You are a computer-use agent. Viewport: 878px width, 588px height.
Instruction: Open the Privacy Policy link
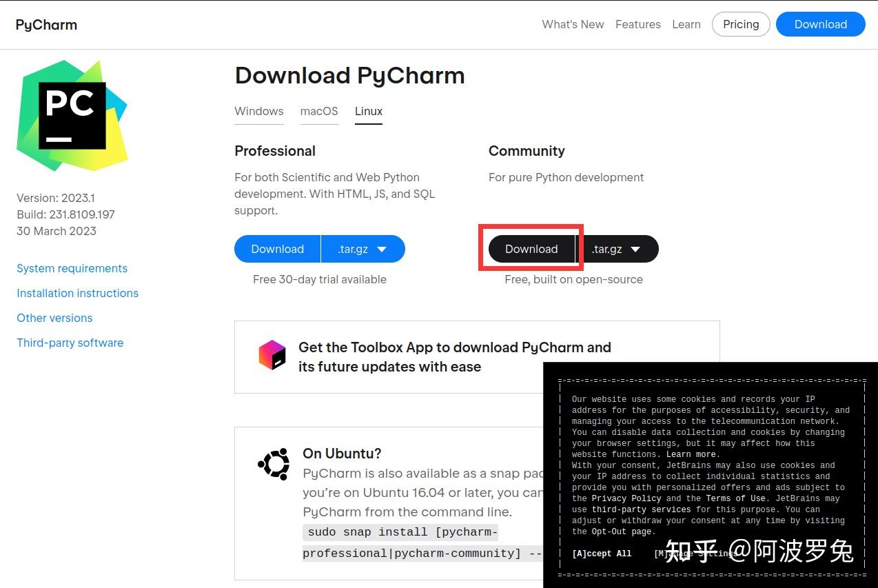[626, 498]
